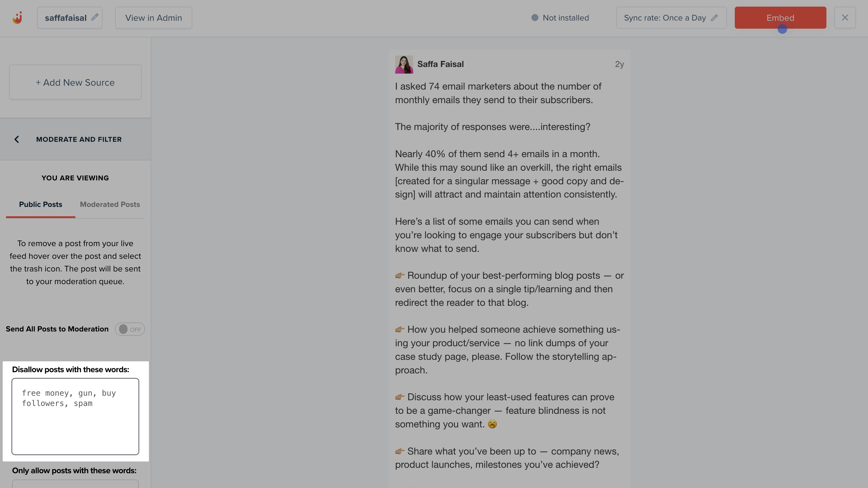868x488 pixels.
Task: Click the back chevron beside Moderate and Filter
Action: coord(16,139)
